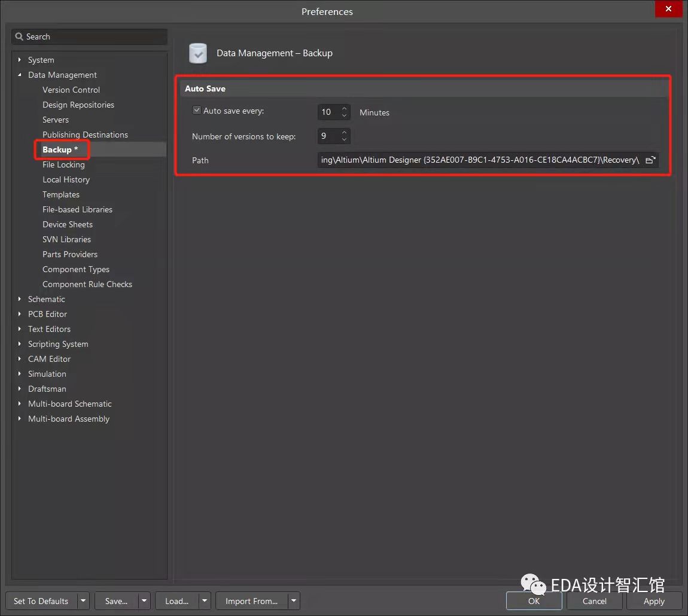Toggle the Auto save every checkbox
688x616 pixels.
click(x=197, y=110)
